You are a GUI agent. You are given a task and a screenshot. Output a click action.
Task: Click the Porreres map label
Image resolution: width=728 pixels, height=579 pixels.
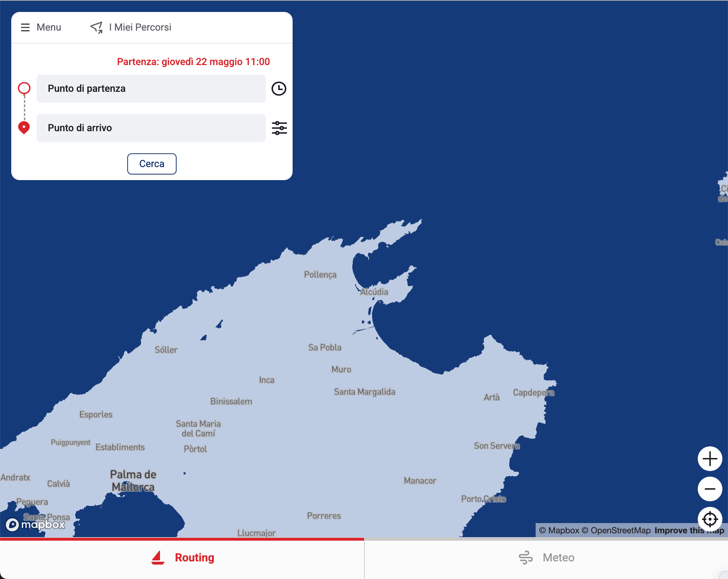(324, 516)
